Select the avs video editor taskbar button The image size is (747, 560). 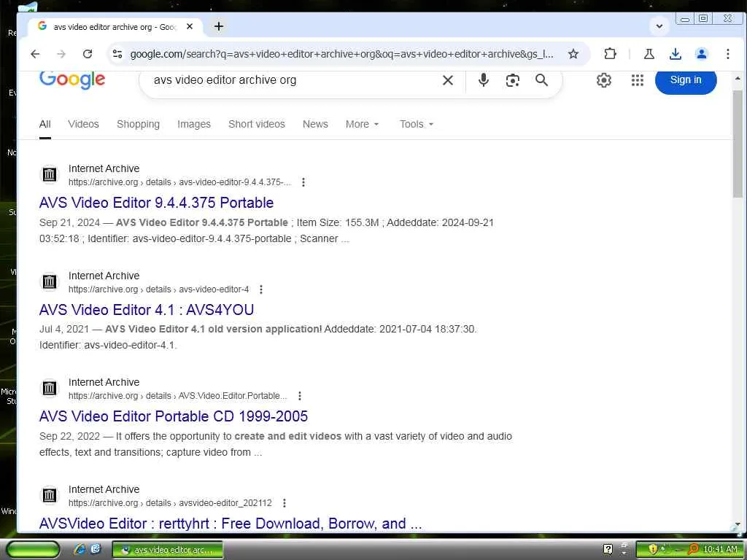coord(167,550)
